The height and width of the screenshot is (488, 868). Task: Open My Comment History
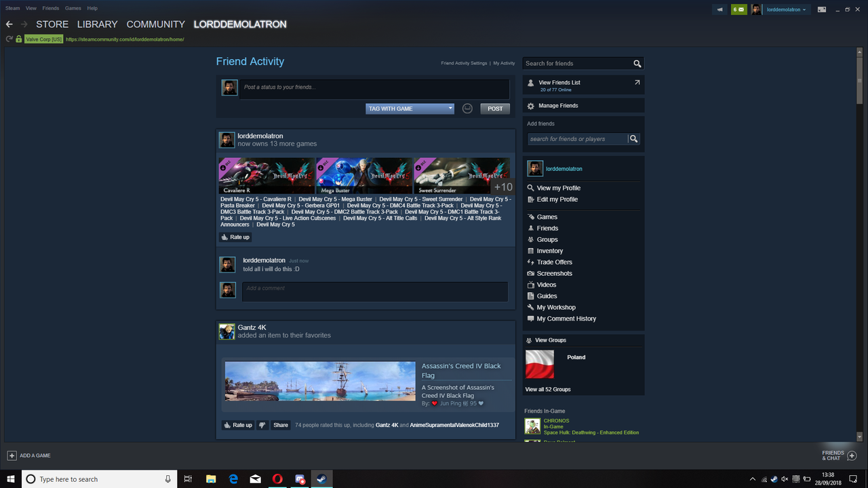tap(566, 319)
